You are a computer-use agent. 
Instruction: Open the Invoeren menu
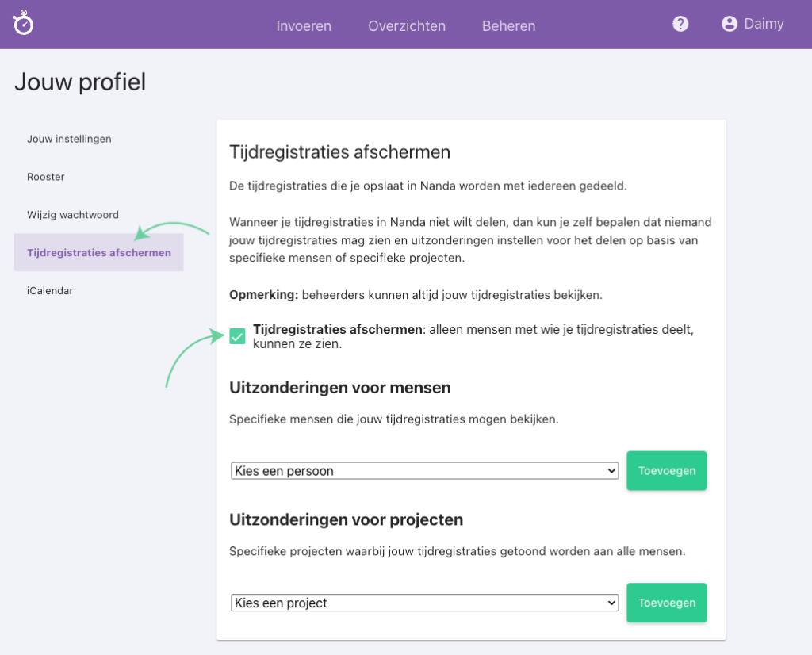[304, 25]
